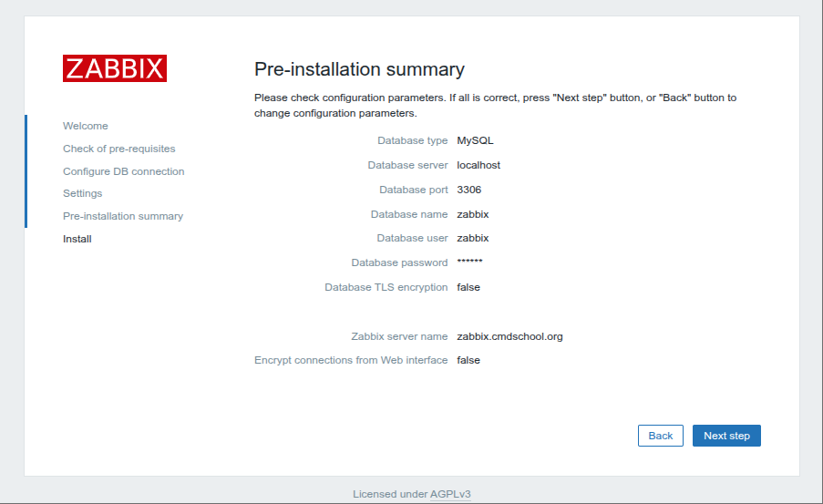
Task: Click the Please check configuration parameters paragraph
Action: point(496,105)
